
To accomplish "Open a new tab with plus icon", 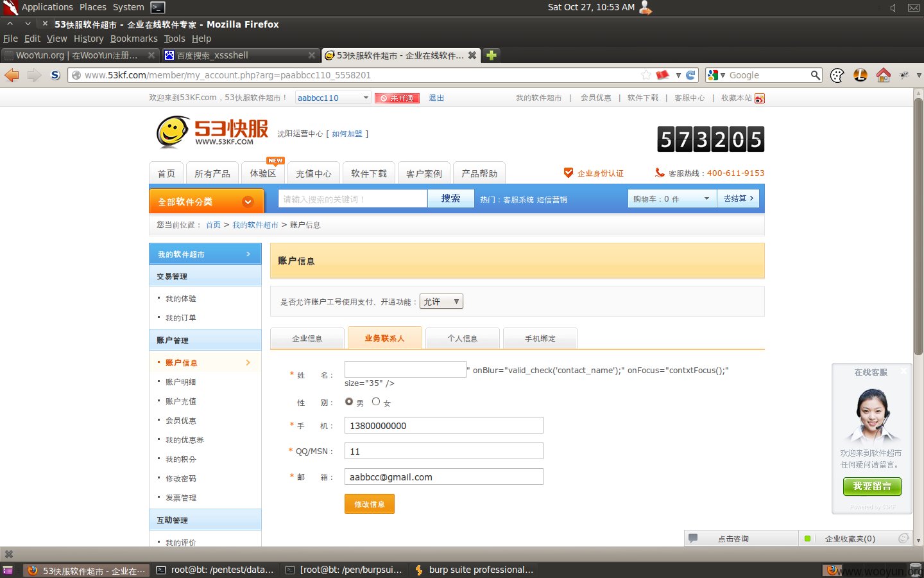I will [x=491, y=55].
